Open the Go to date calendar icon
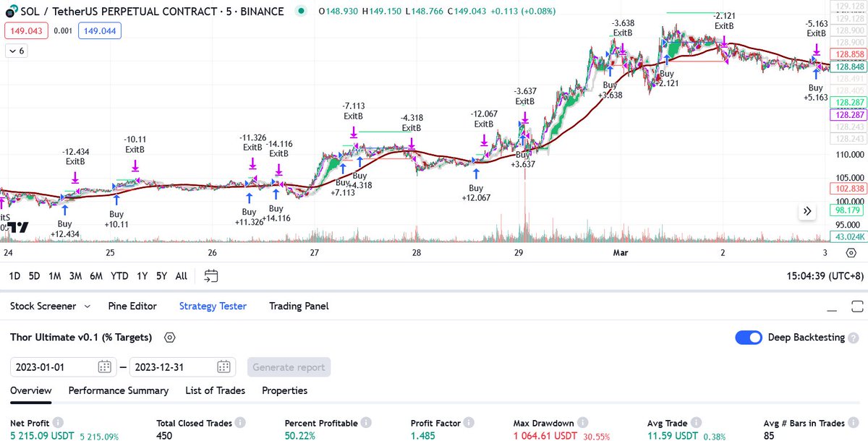The width and height of the screenshot is (868, 441). coord(211,275)
